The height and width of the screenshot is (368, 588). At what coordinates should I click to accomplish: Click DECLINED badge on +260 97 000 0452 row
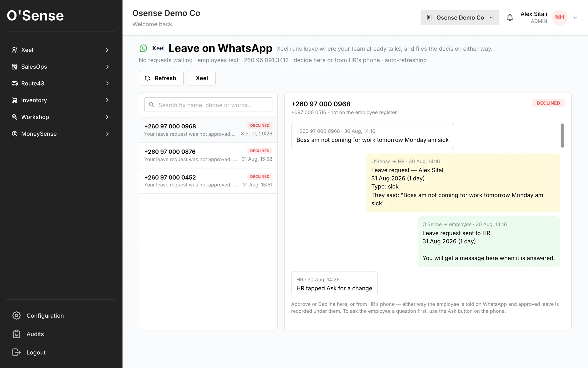[260, 177]
